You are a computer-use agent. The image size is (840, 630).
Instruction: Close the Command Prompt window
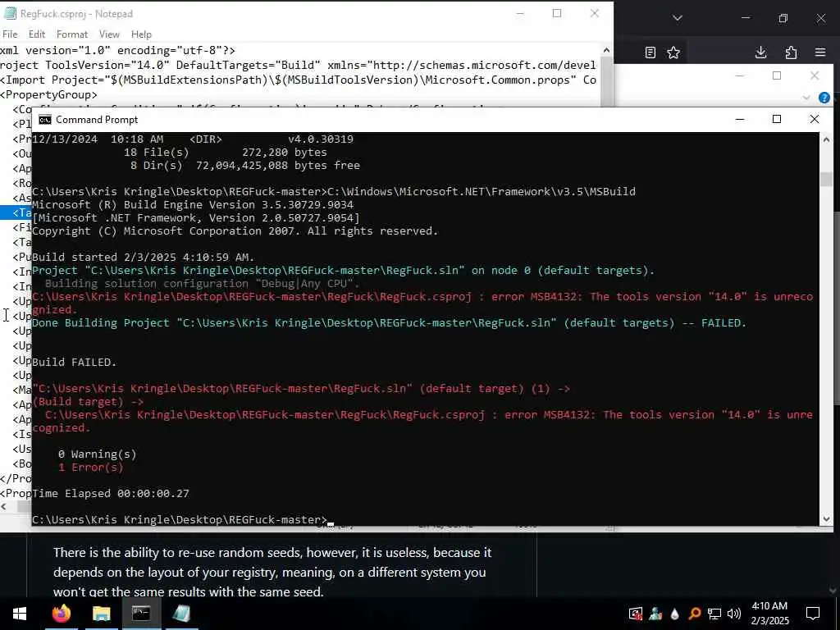pos(815,119)
